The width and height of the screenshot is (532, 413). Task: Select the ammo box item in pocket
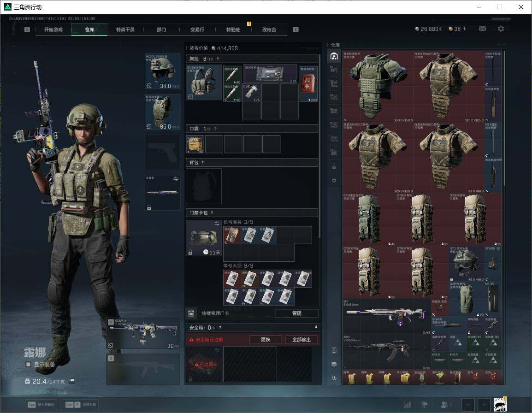coord(195,144)
